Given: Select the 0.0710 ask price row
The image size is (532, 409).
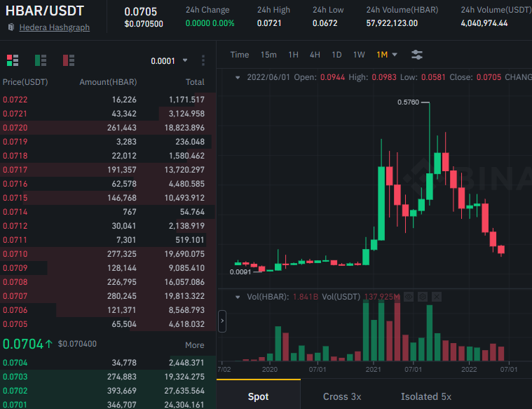Looking at the screenshot, I should pyautogui.click(x=108, y=254).
